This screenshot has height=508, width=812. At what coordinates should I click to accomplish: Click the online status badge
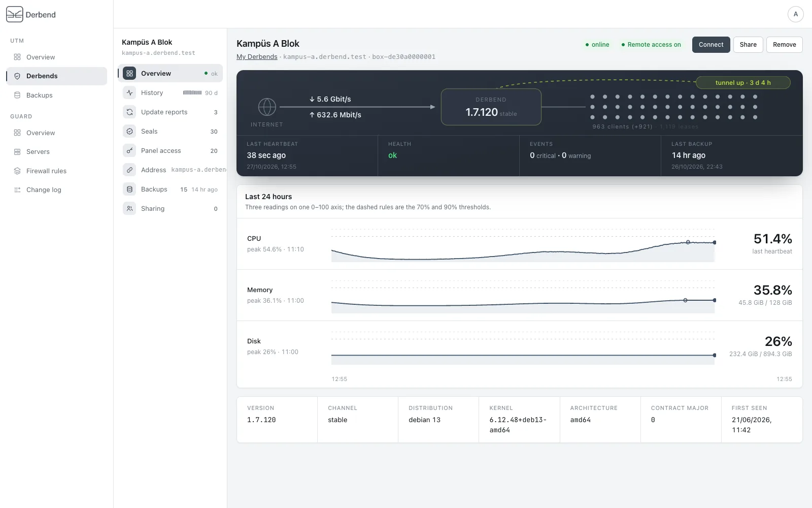(x=597, y=45)
